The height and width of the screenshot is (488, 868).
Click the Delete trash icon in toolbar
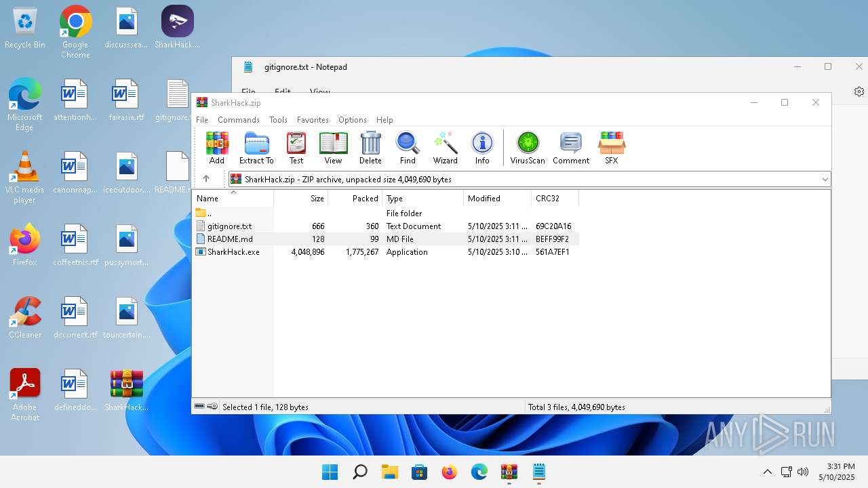pyautogui.click(x=370, y=148)
